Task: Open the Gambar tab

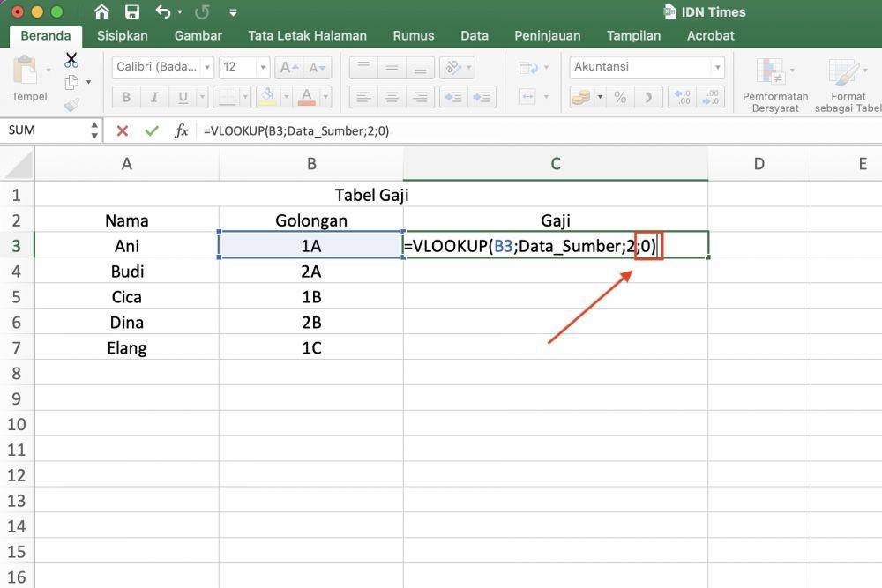Action: [x=198, y=36]
